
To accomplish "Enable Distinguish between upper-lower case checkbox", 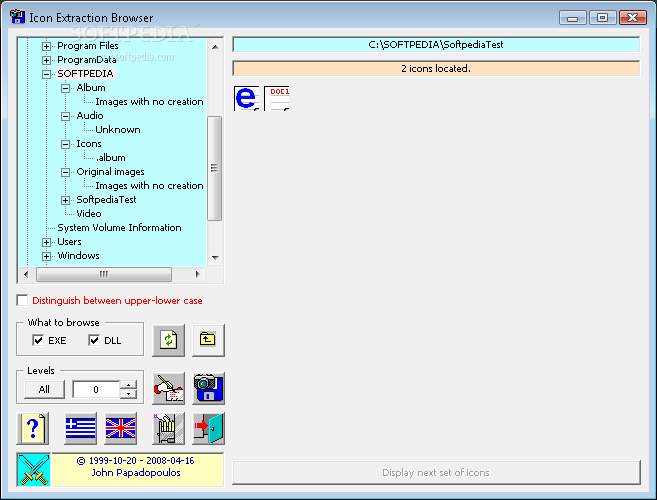I will 22,300.
